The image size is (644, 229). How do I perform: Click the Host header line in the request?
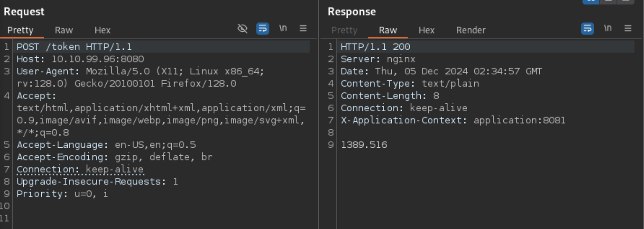tap(80, 59)
